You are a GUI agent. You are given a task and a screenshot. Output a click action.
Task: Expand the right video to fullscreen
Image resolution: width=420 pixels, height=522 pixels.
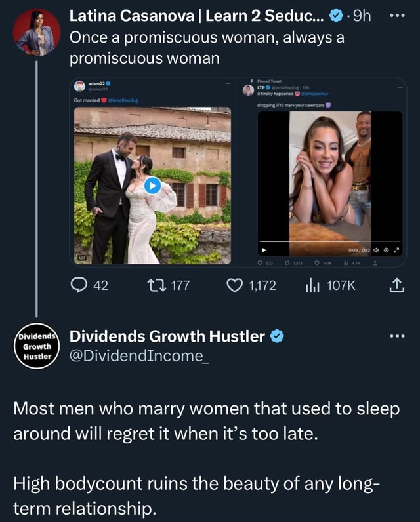396,250
